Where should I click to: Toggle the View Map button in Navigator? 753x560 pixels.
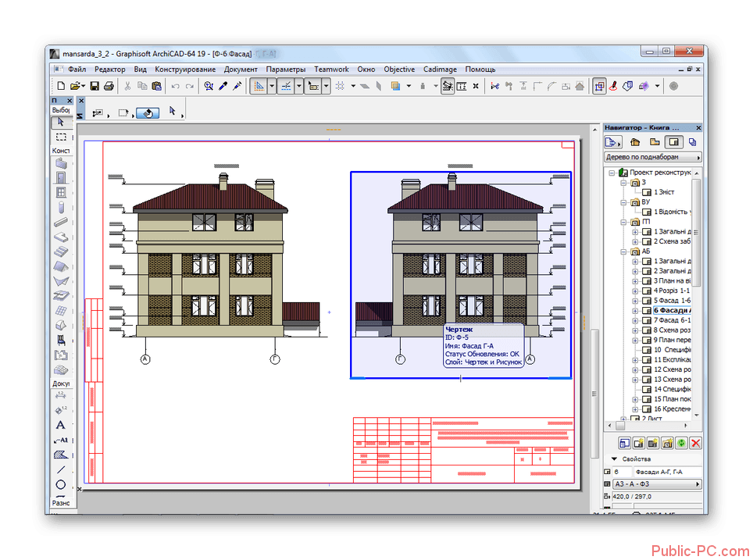[654, 142]
